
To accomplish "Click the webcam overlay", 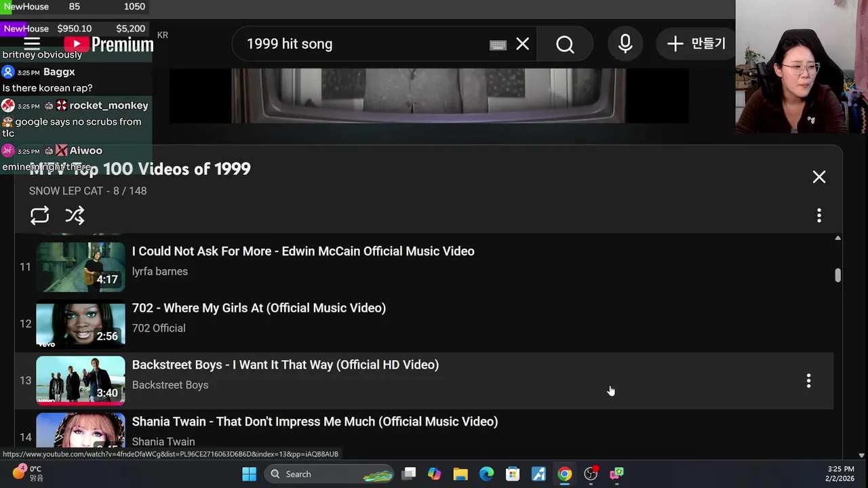I will [802, 66].
